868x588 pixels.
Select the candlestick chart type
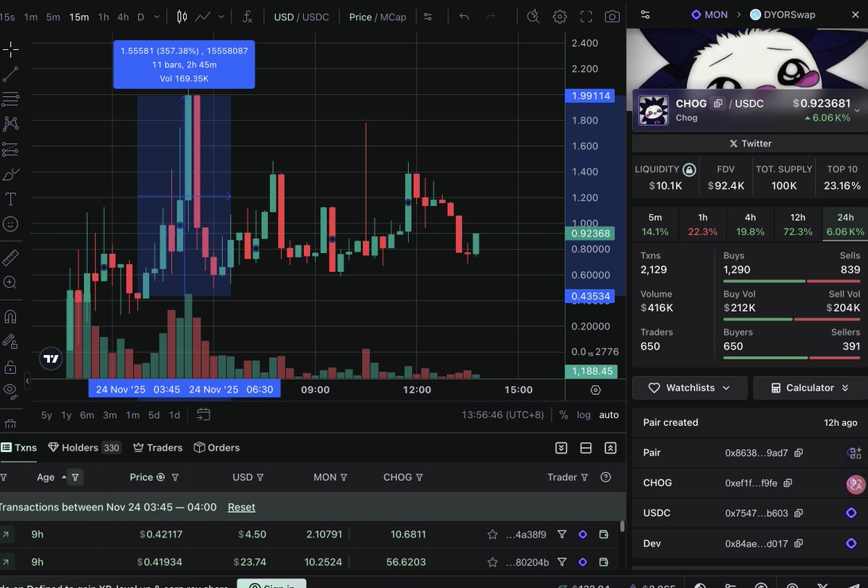[x=181, y=17]
